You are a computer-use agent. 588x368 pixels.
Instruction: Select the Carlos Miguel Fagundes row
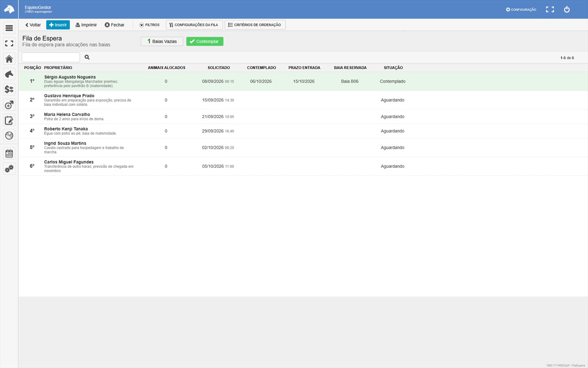click(x=303, y=166)
